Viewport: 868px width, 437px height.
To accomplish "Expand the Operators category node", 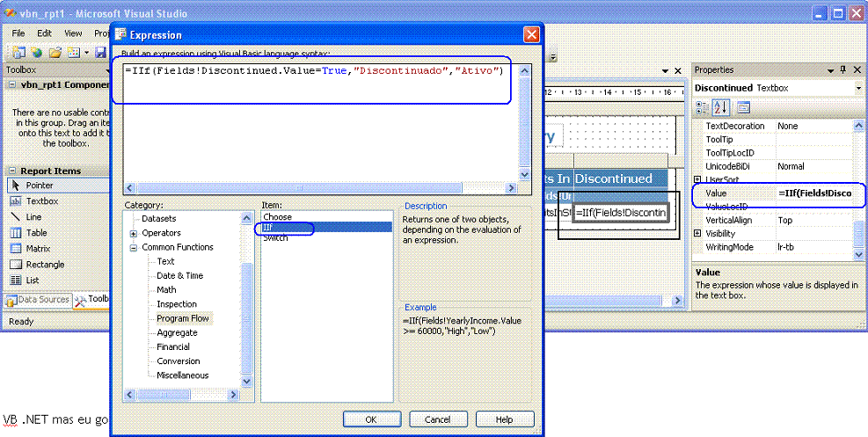I will point(134,233).
